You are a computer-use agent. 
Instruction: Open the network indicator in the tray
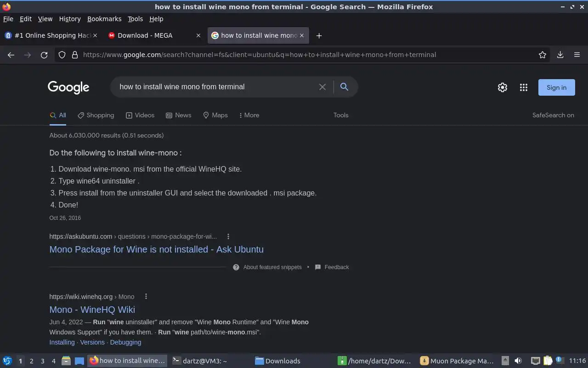coord(535,361)
